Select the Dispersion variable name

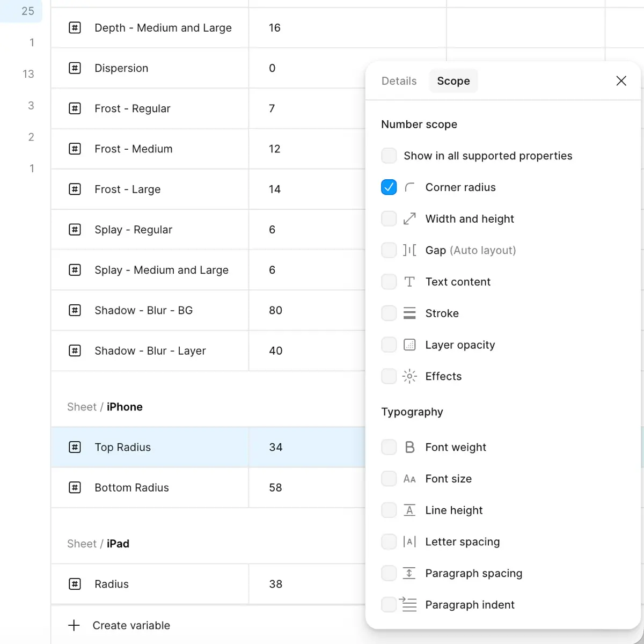tap(121, 68)
